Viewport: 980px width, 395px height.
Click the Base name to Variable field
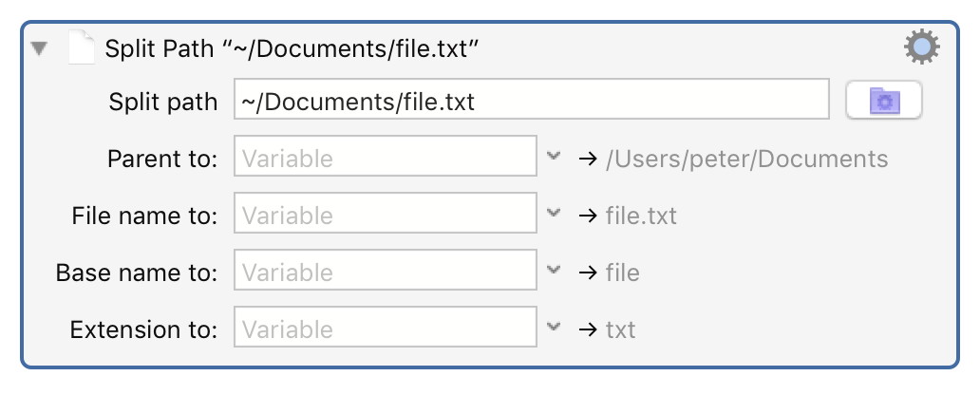click(x=386, y=272)
